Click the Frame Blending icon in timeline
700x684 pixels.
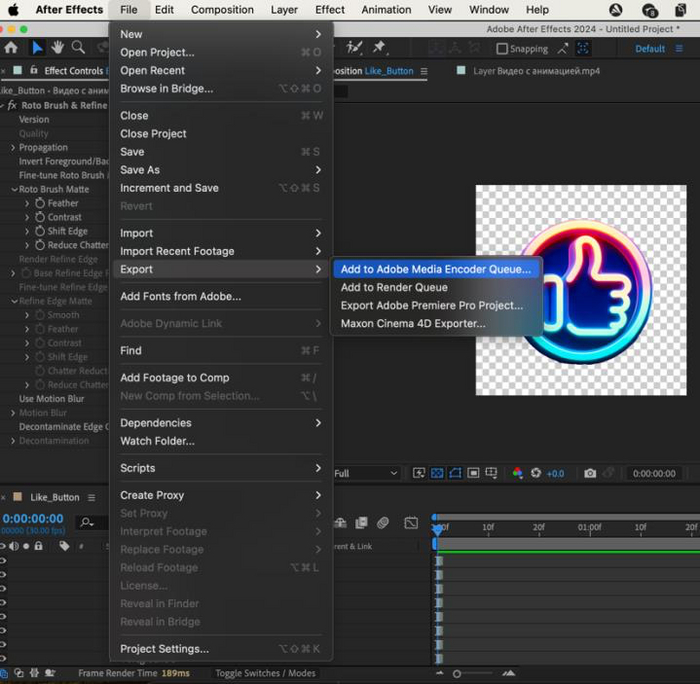[361, 522]
